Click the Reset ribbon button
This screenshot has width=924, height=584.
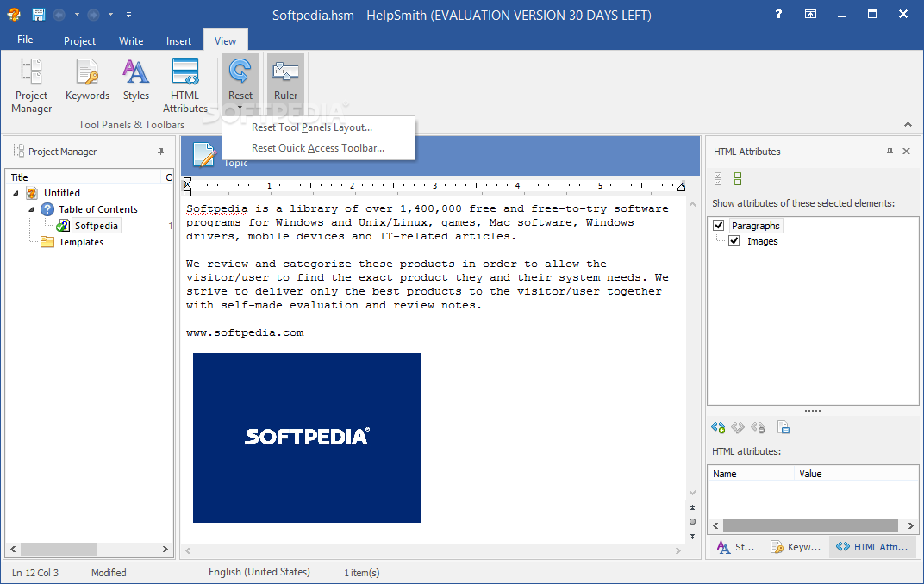pos(240,83)
